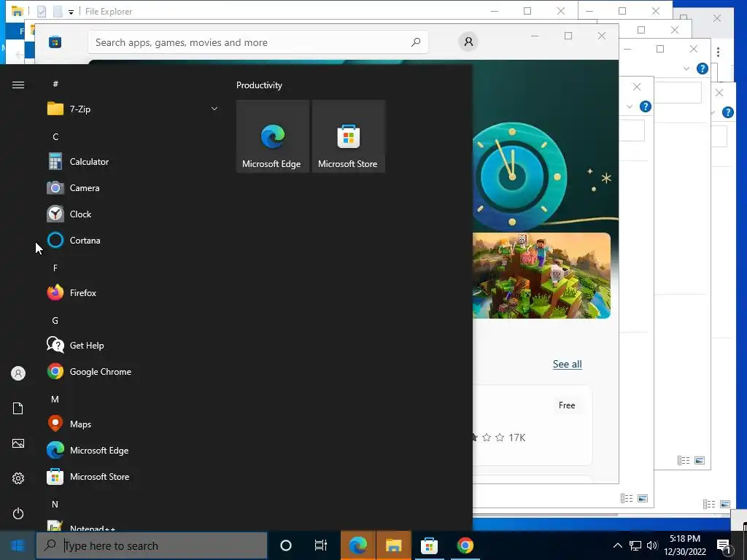Jump to the C letter header
Image resolution: width=747 pixels, height=560 pixels.
click(55, 136)
